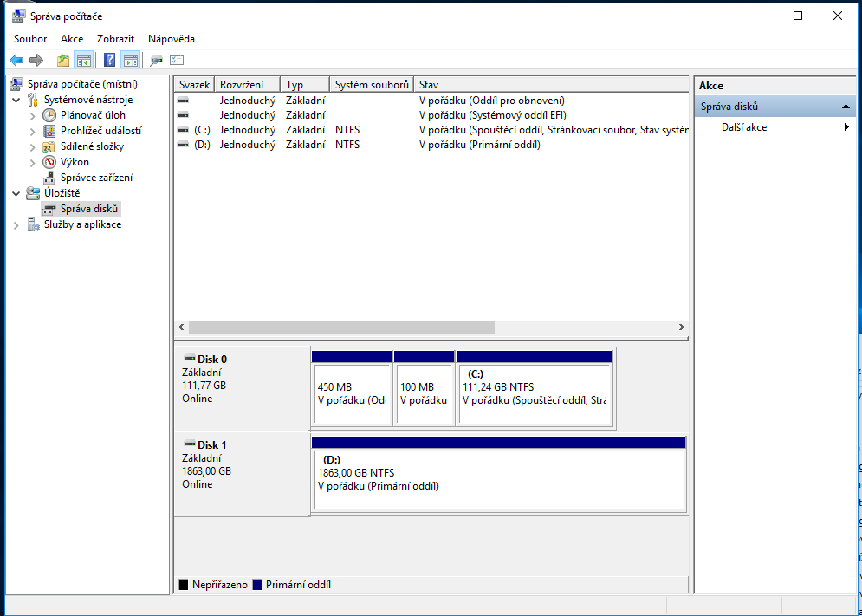Viewport: 862px width, 616px height.
Task: Click the blue Back arrow in toolbar
Action: pyautogui.click(x=16, y=60)
